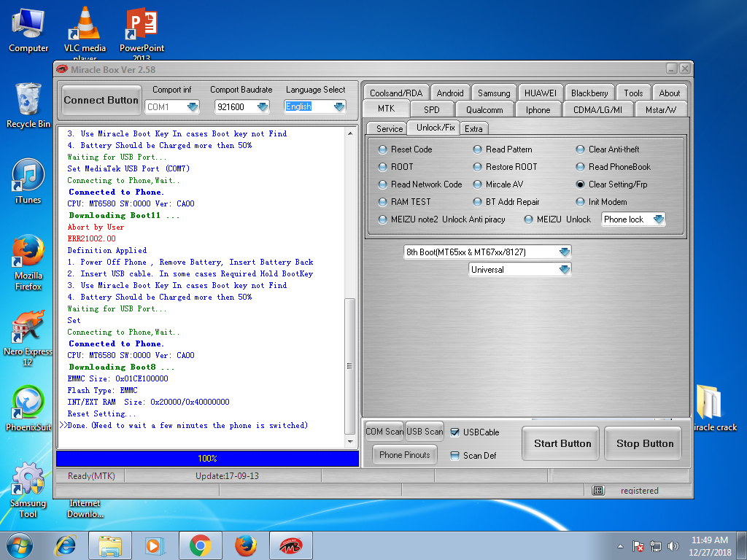
Task: Click the volume speaker tray icon
Action: pos(673,546)
